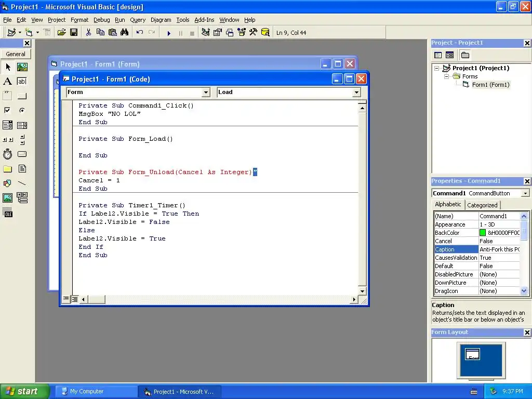Select the ComboBox control in the toolbox
Screen dimensions: 532x399
pyautogui.click(x=8, y=125)
